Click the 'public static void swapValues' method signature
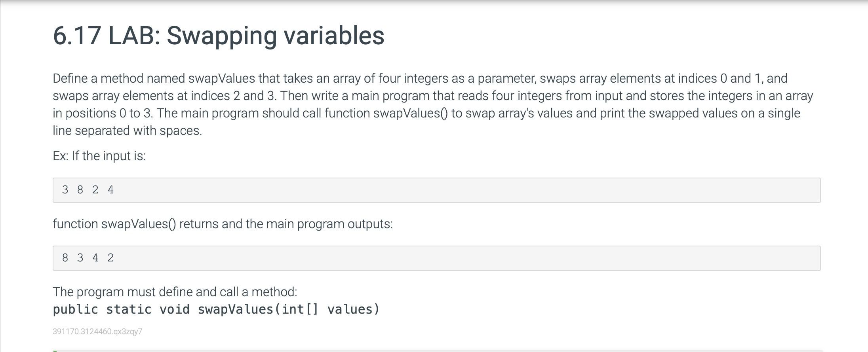The height and width of the screenshot is (352, 868). tap(216, 309)
